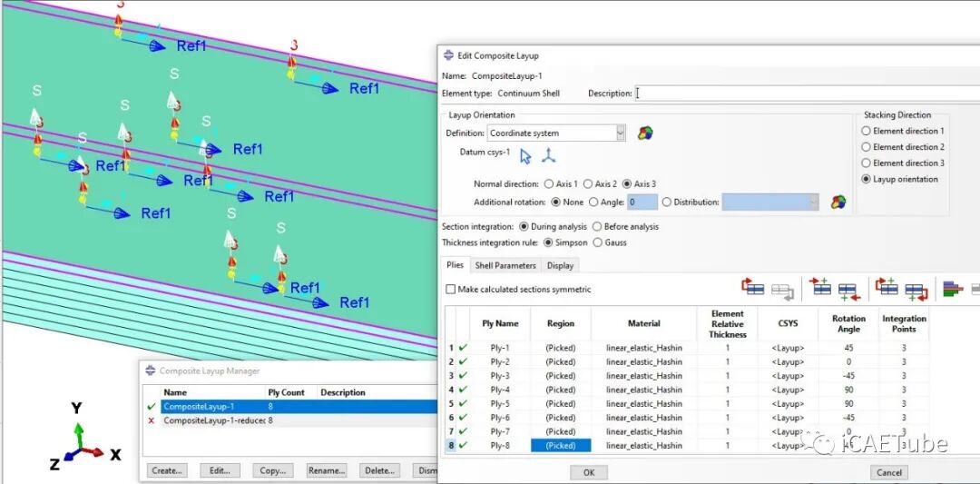Click the insert ply before icon

tap(820, 288)
